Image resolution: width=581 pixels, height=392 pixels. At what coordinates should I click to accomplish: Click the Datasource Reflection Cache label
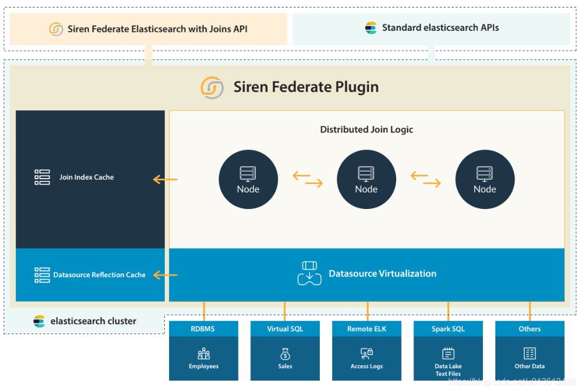(99, 275)
